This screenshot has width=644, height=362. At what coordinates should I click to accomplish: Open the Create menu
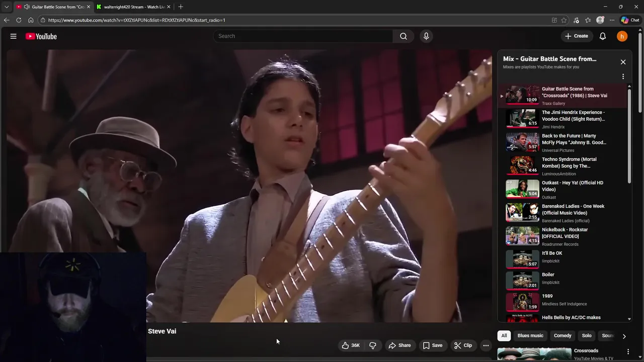coord(577,36)
